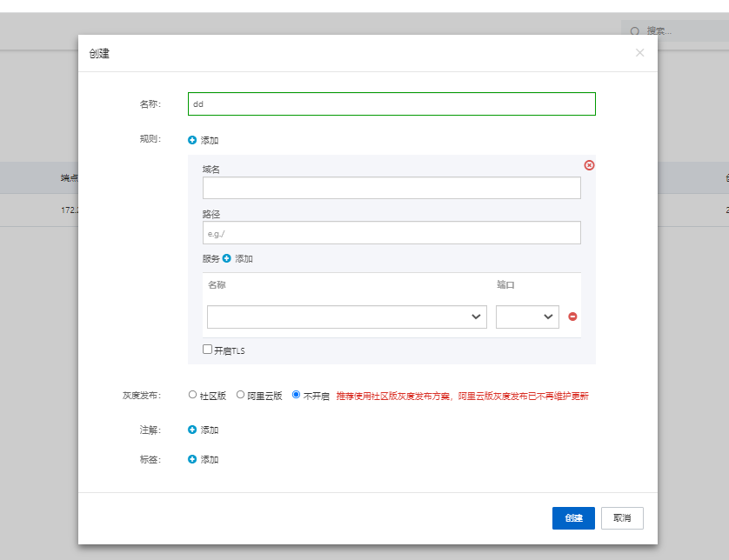Click the blue 创建 button
Viewport: 729px width, 560px height.
coord(573,518)
